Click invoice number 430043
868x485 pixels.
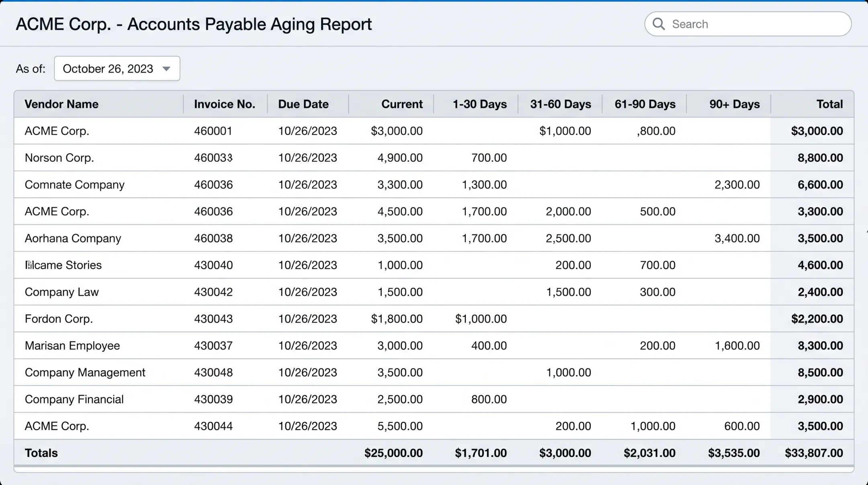(213, 319)
